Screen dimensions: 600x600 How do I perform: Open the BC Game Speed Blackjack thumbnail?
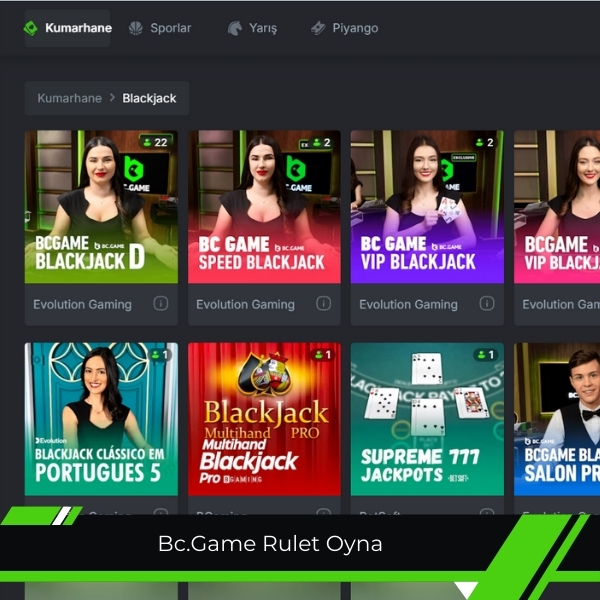click(264, 207)
